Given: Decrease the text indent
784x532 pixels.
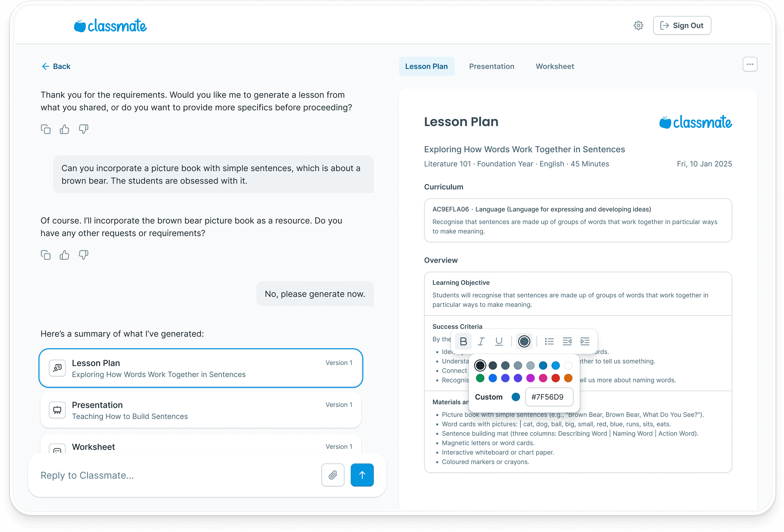Looking at the screenshot, I should (567, 341).
